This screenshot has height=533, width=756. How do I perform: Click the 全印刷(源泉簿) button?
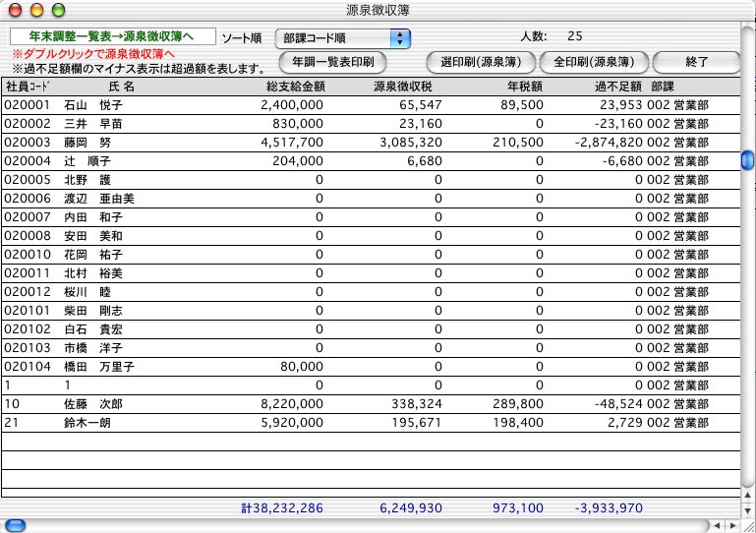(x=594, y=62)
